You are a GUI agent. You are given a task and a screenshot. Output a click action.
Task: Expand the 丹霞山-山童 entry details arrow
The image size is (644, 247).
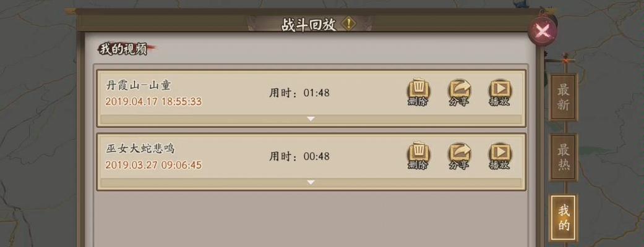coord(311,119)
